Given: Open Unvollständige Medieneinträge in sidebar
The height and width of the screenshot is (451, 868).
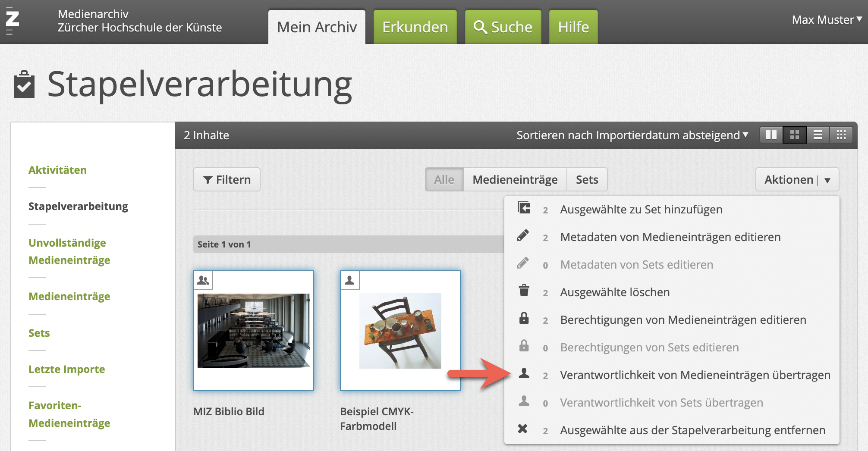Looking at the screenshot, I should click(x=69, y=251).
